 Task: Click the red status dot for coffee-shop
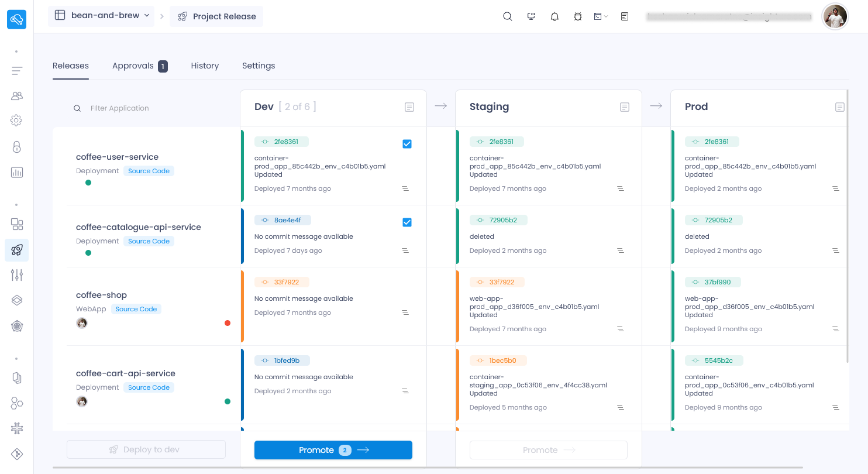228,323
